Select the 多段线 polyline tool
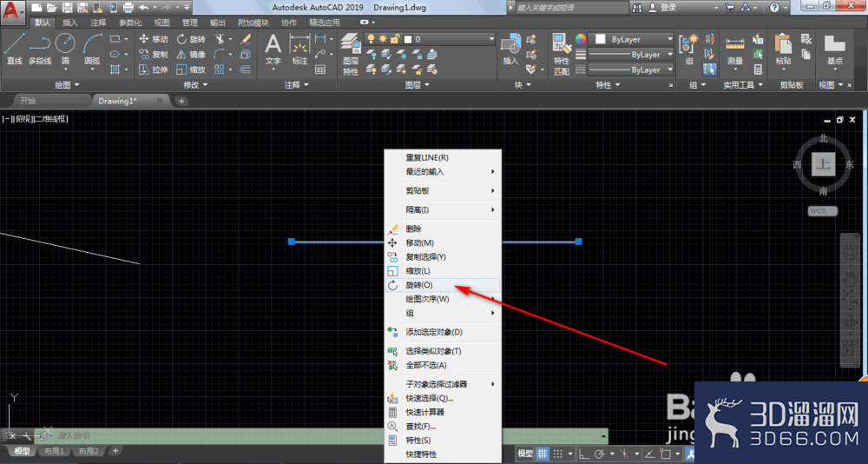Viewport: 868px width, 464px height. [39, 49]
